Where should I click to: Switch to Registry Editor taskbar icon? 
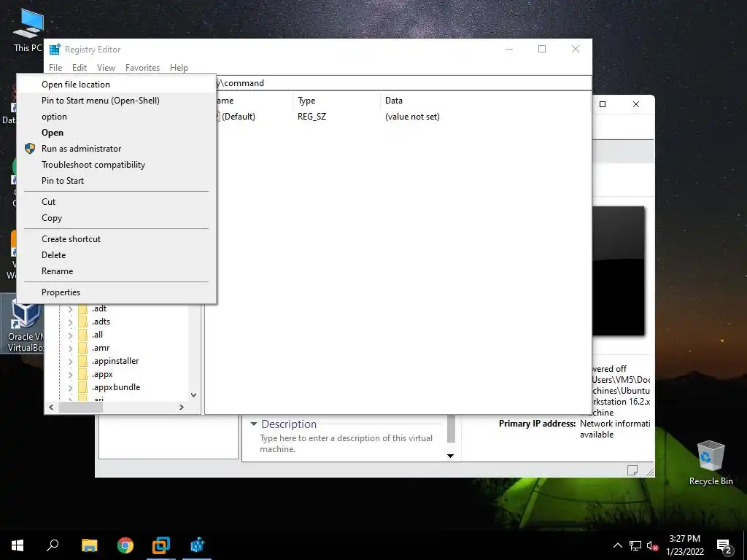tap(197, 545)
